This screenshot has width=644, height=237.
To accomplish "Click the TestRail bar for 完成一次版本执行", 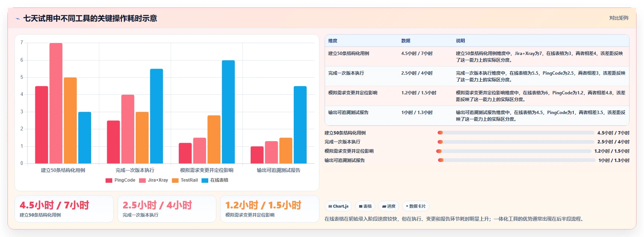I will pyautogui.click(x=142, y=138).
